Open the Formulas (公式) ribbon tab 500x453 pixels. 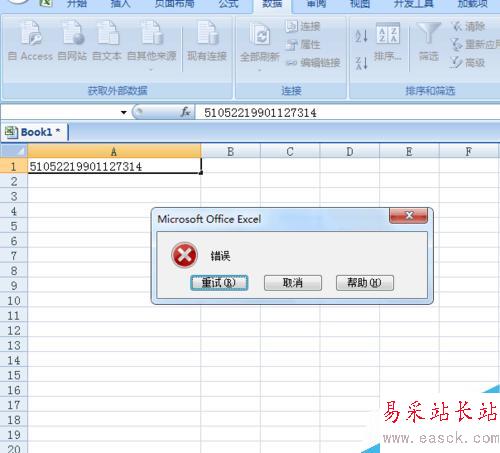coord(228,4)
